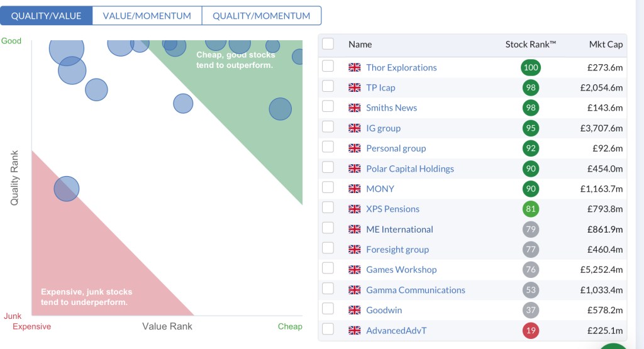
Task: Sort by the Mkt Cap column header
Action: coord(606,44)
